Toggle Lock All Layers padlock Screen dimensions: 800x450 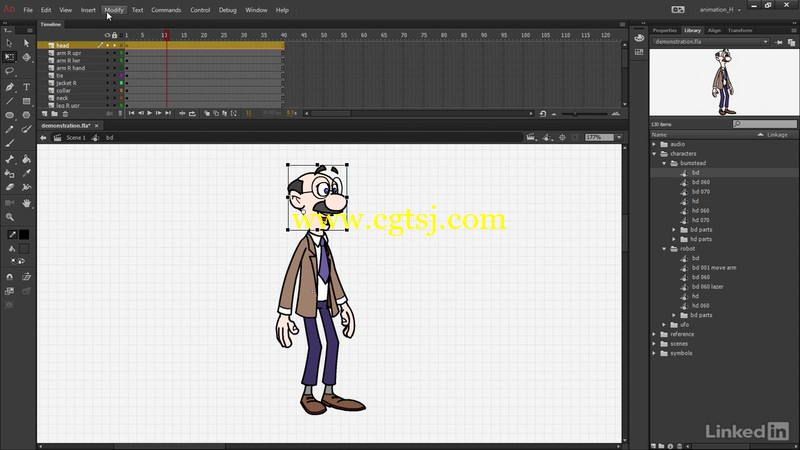coord(114,35)
